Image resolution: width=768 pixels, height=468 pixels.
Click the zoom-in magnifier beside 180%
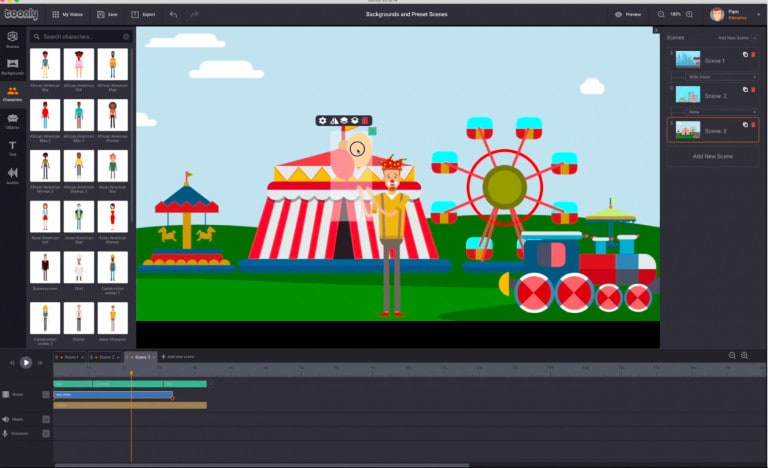click(691, 14)
